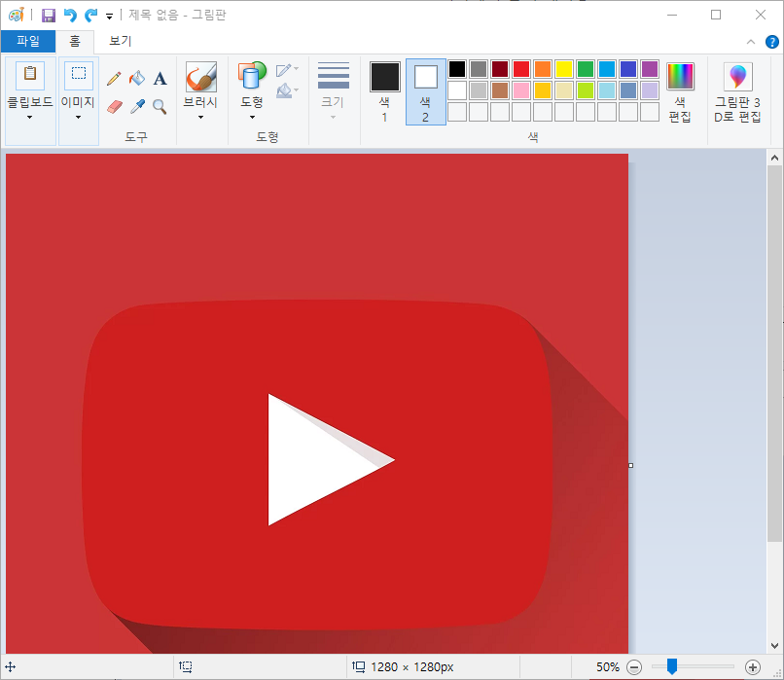The image size is (784, 680).
Task: Click Edit with Paint 3D icon
Action: tap(737, 77)
